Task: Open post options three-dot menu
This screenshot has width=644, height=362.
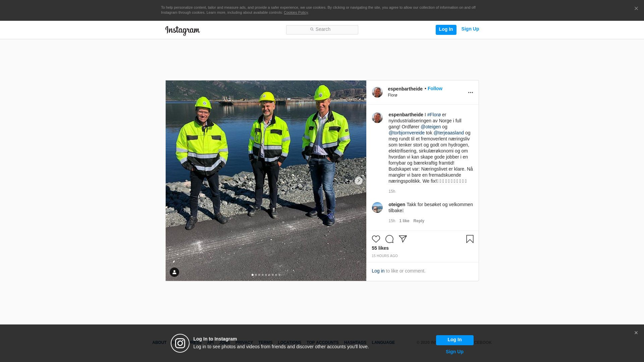Action: click(470, 93)
